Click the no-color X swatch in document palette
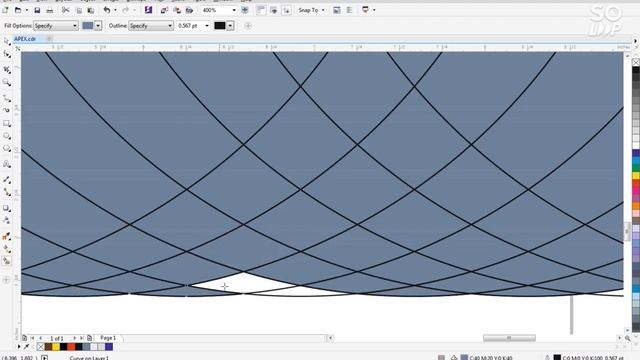Screen dimensions: 640x360 40,347
